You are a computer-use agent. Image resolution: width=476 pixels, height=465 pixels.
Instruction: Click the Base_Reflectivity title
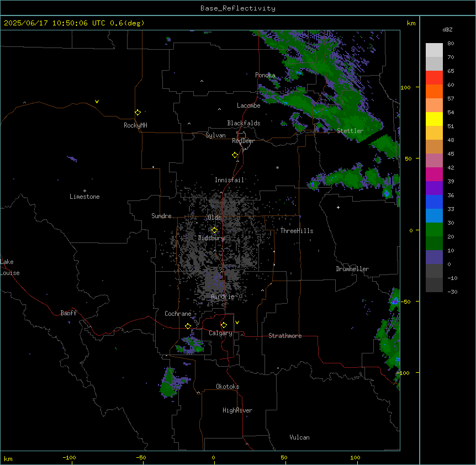point(238,8)
